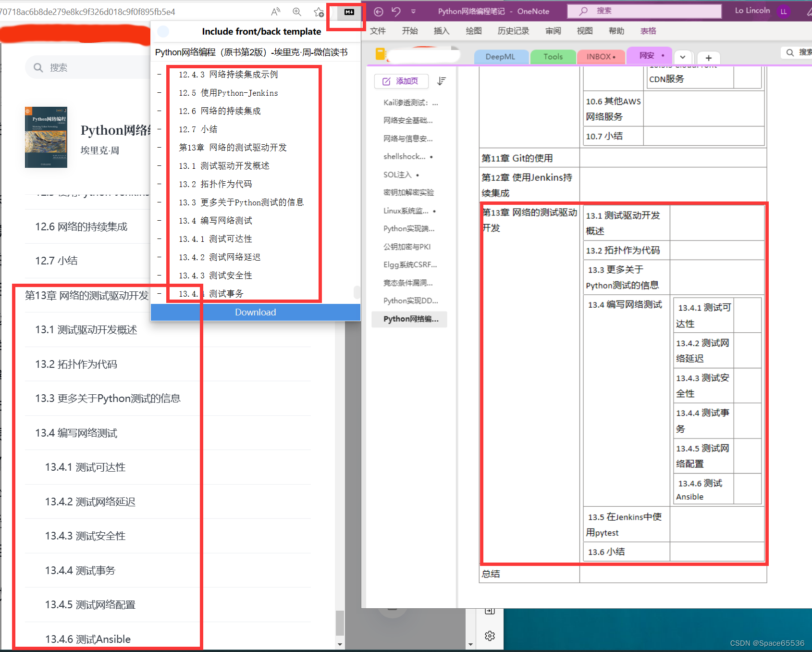Image resolution: width=812 pixels, height=652 pixels.
Task: Open the 插入 ribbon tab
Action: tap(442, 31)
